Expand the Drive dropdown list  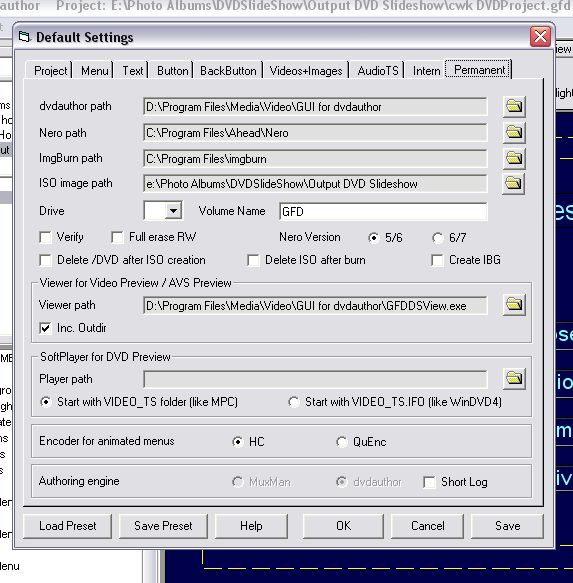[x=173, y=211]
